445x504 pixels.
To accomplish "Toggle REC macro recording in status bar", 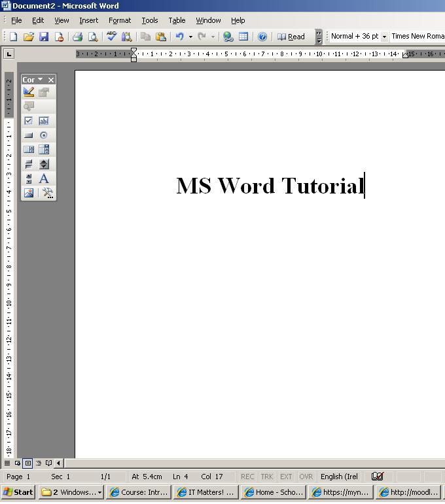I will [247, 477].
